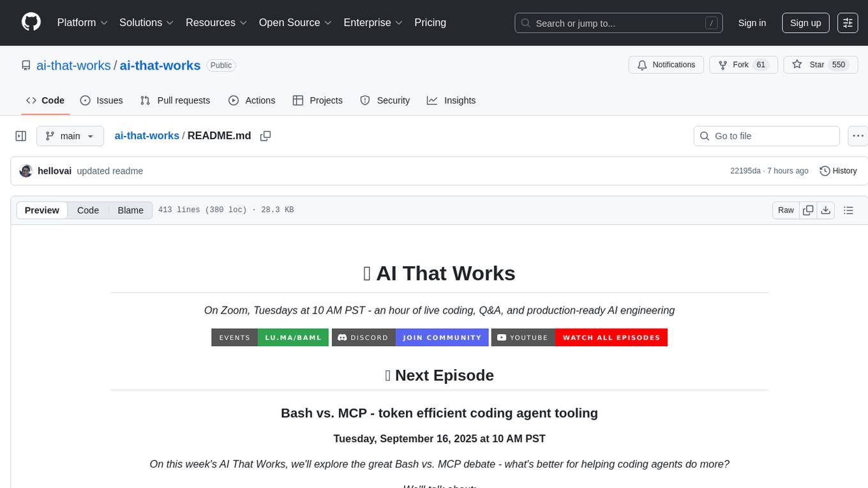Open more file actions ellipsis menu
868x488 pixels.
pos(858,136)
